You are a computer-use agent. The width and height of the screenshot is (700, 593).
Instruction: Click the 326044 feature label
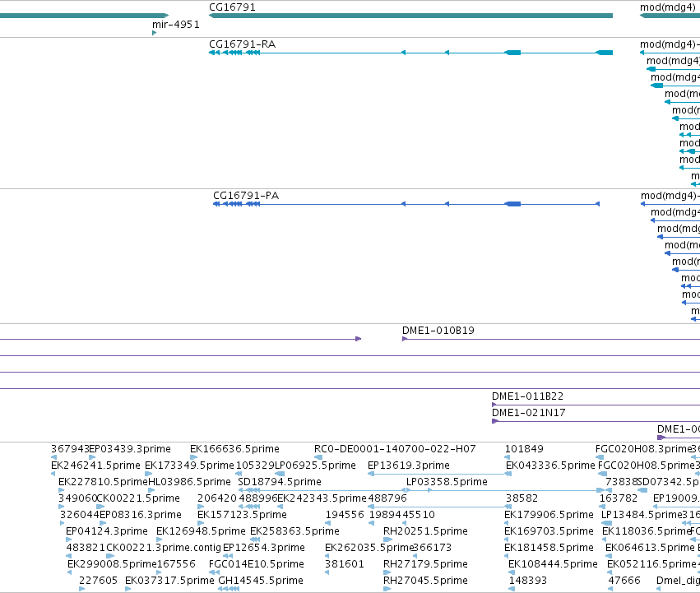(x=80, y=515)
